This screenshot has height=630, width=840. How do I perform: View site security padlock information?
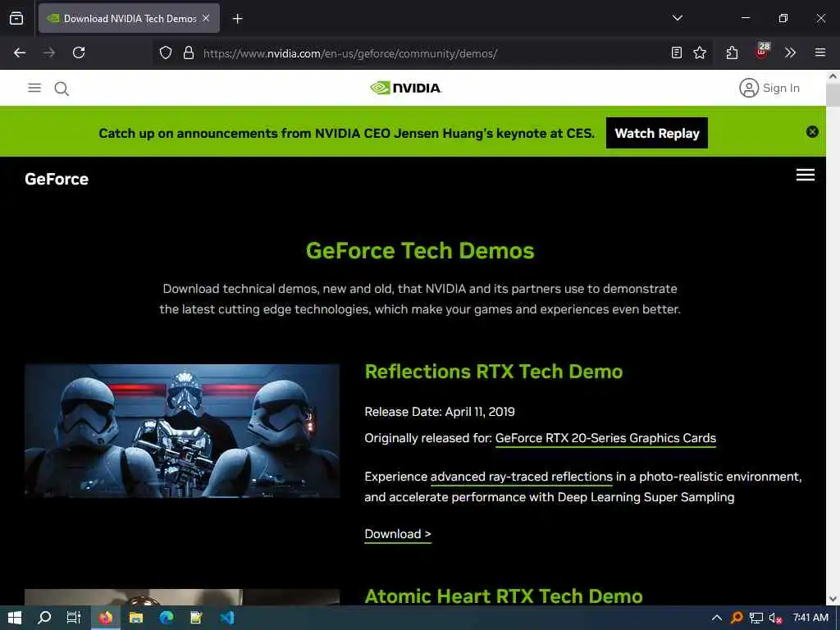(188, 52)
